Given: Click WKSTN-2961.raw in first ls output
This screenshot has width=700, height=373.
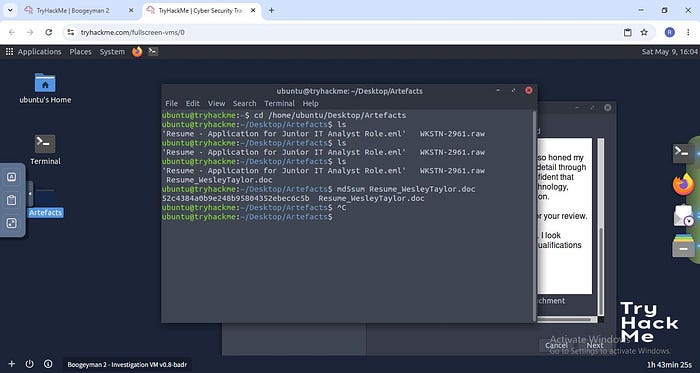Looking at the screenshot, I should pyautogui.click(x=452, y=133).
